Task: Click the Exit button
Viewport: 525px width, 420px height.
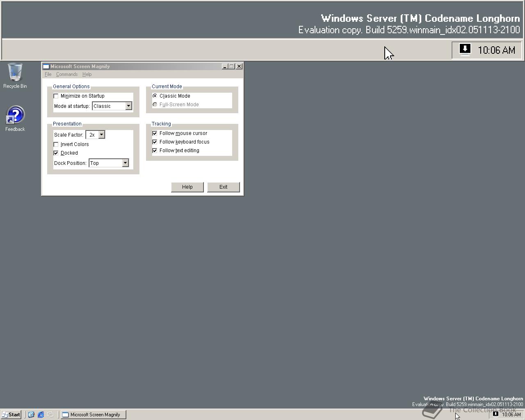Action: (224, 187)
